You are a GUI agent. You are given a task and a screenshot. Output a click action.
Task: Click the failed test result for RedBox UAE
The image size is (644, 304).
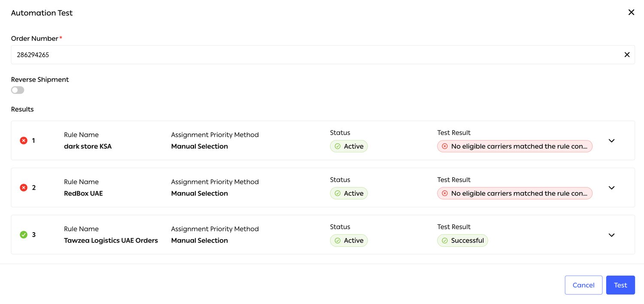(515, 193)
